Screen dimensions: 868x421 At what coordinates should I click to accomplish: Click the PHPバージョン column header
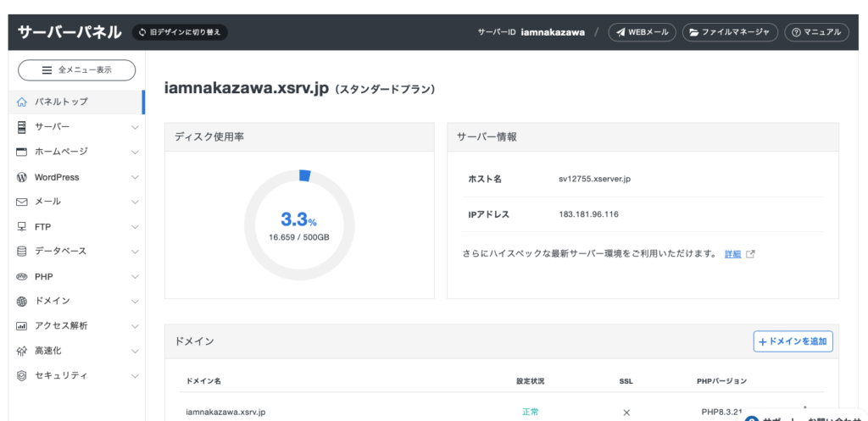[x=722, y=382]
